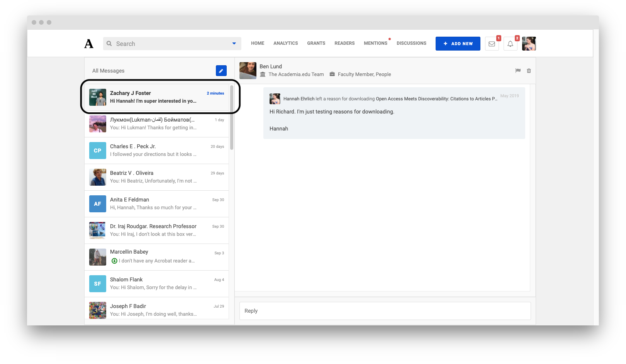Viewport: 626px width, 364px height.
Task: Click the download icon on Marcellin Babey's message
Action: click(114, 261)
